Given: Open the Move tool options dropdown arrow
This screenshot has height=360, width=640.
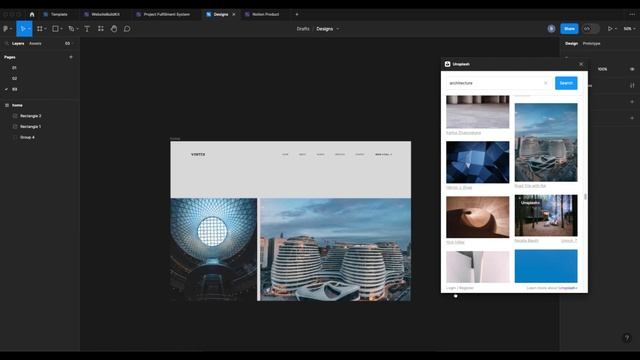Looking at the screenshot, I should [29, 29].
